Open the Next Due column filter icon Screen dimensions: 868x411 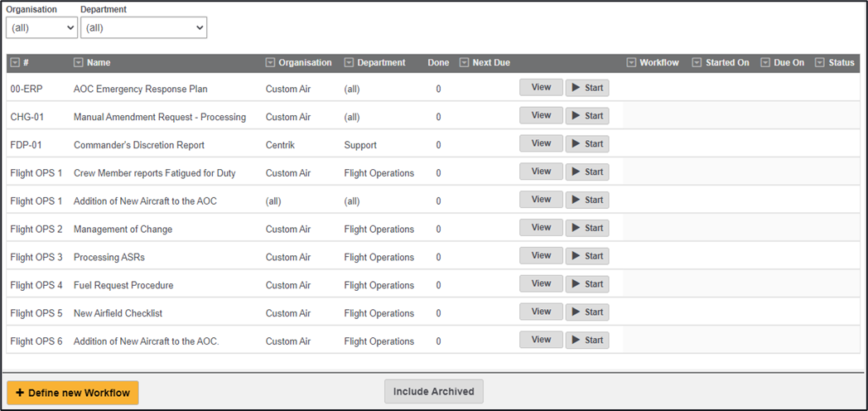coord(464,63)
